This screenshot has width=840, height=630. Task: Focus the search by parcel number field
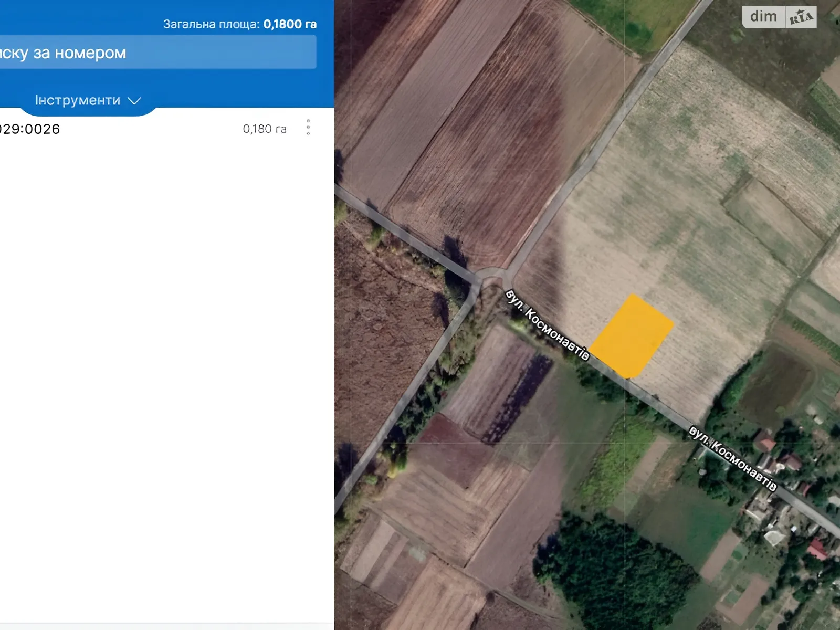157,52
